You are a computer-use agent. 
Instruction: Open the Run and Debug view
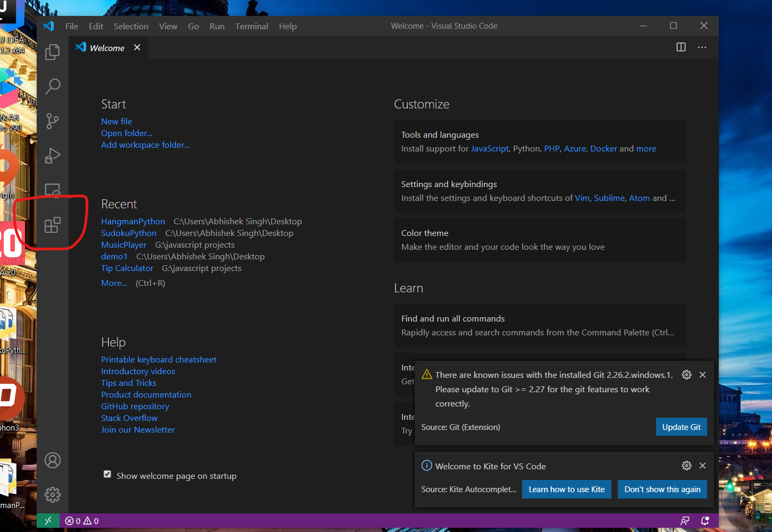53,155
